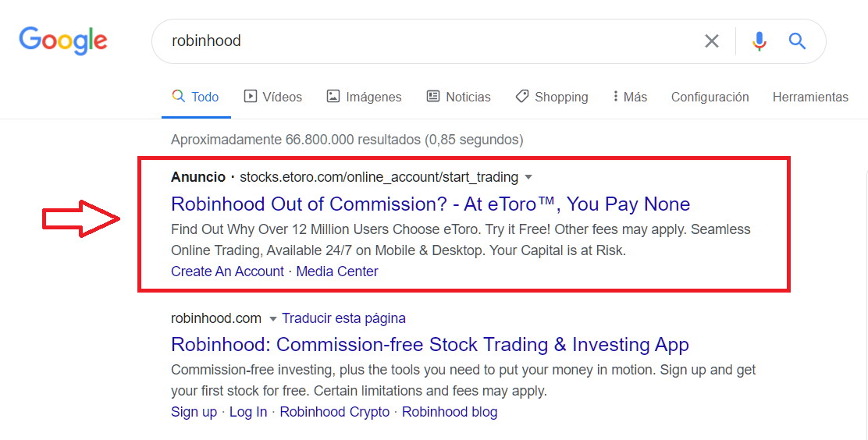868x440 pixels.
Task: Click the Create An Account link
Action: point(227,271)
